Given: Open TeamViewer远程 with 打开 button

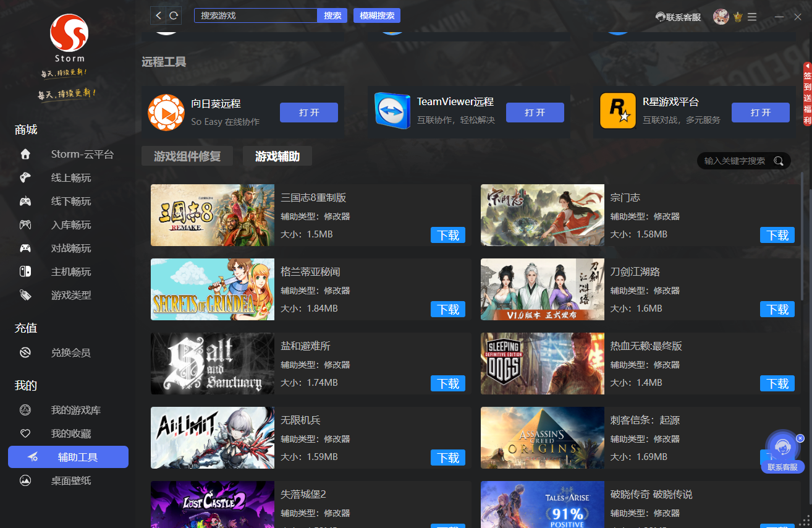Looking at the screenshot, I should pos(535,113).
